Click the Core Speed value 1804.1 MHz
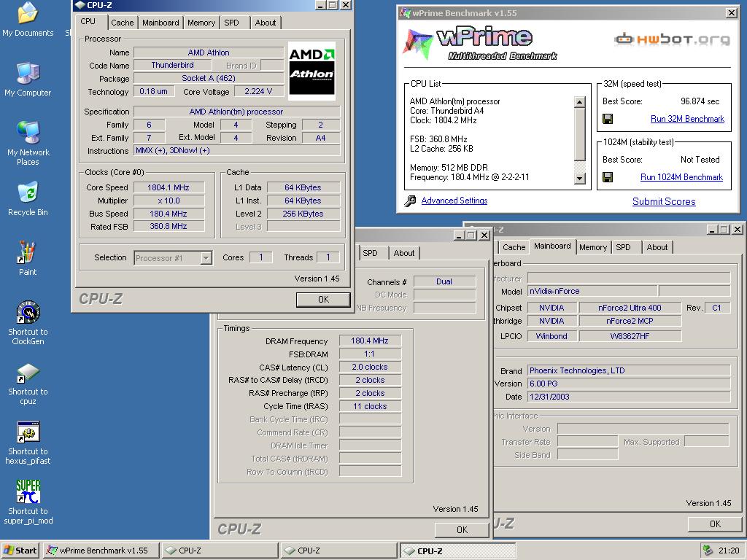Screen dimensions: 747x560 tap(169, 187)
